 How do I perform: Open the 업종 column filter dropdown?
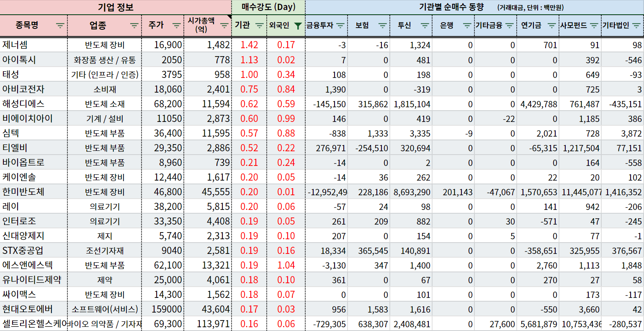point(134,26)
